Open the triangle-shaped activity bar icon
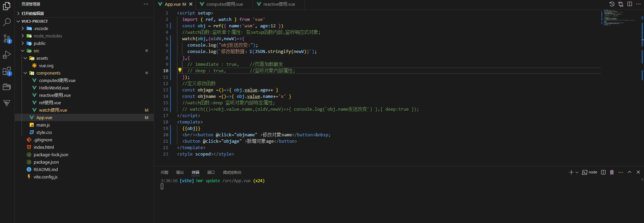This screenshot has height=223, width=644. coord(7,103)
